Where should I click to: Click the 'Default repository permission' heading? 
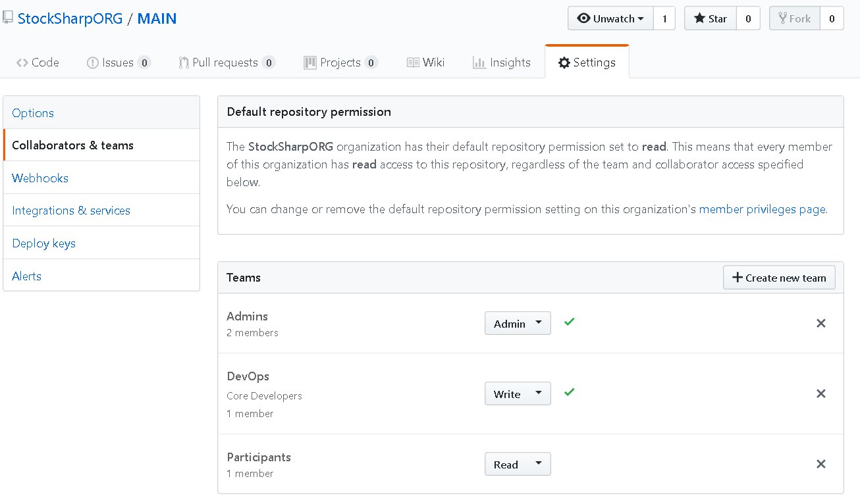pos(309,112)
